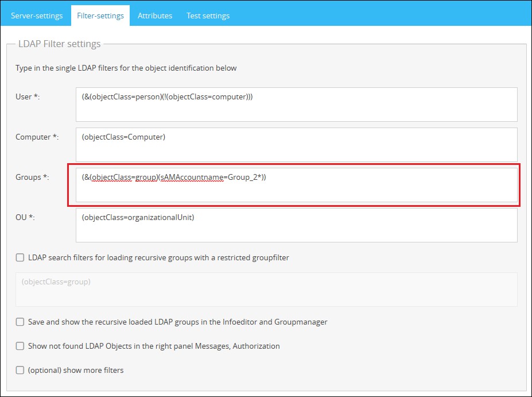532x397 pixels.
Task: Check the show not found LDAP Objects box
Action: [20, 346]
